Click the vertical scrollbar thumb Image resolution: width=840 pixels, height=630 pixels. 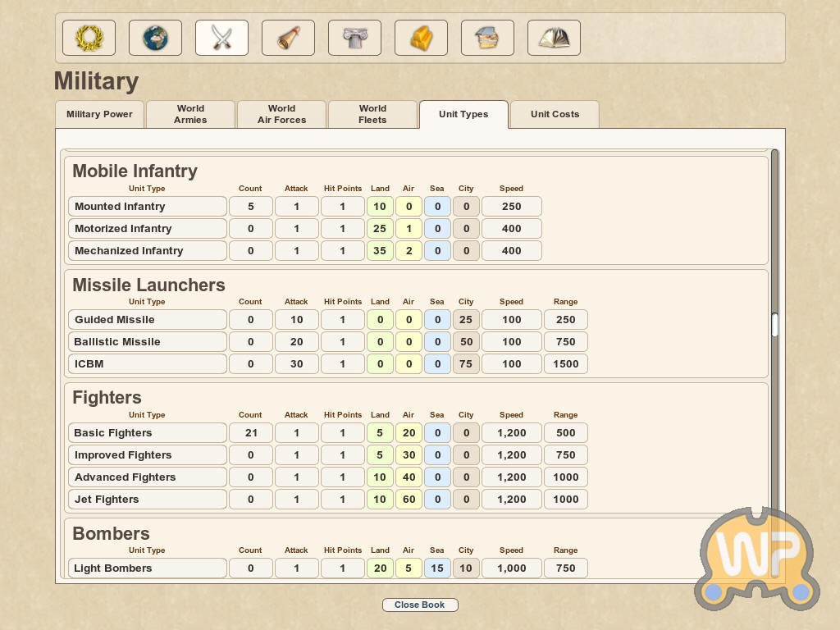774,325
